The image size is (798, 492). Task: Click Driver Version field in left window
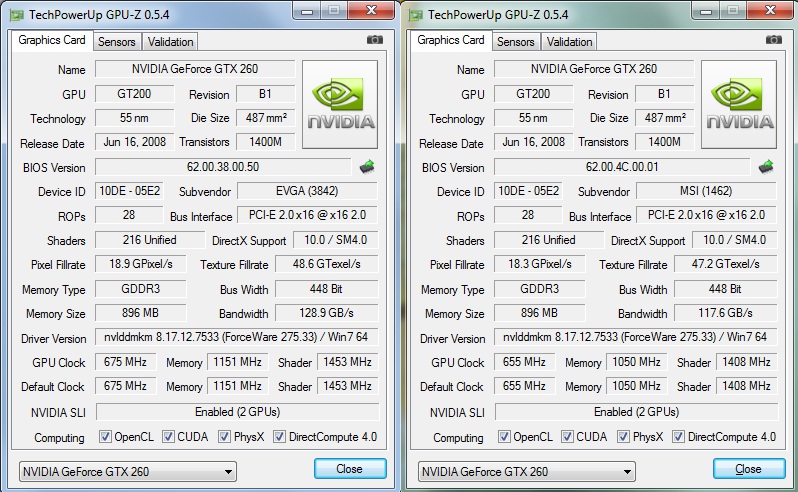(236, 337)
